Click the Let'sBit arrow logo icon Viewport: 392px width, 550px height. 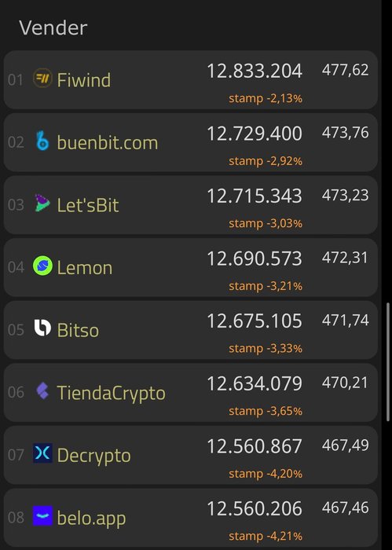tap(42, 203)
